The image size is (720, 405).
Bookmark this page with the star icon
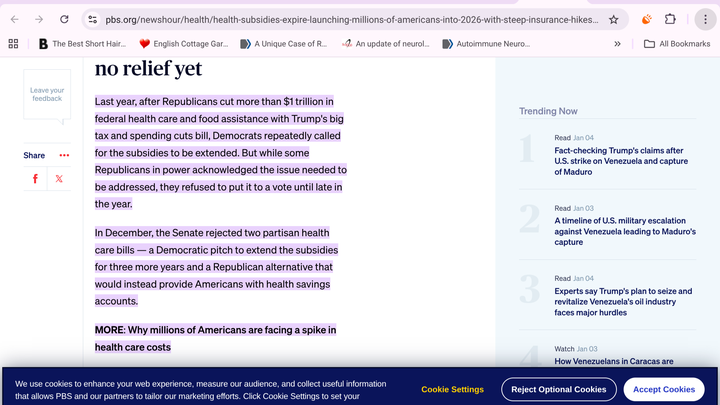click(x=613, y=19)
